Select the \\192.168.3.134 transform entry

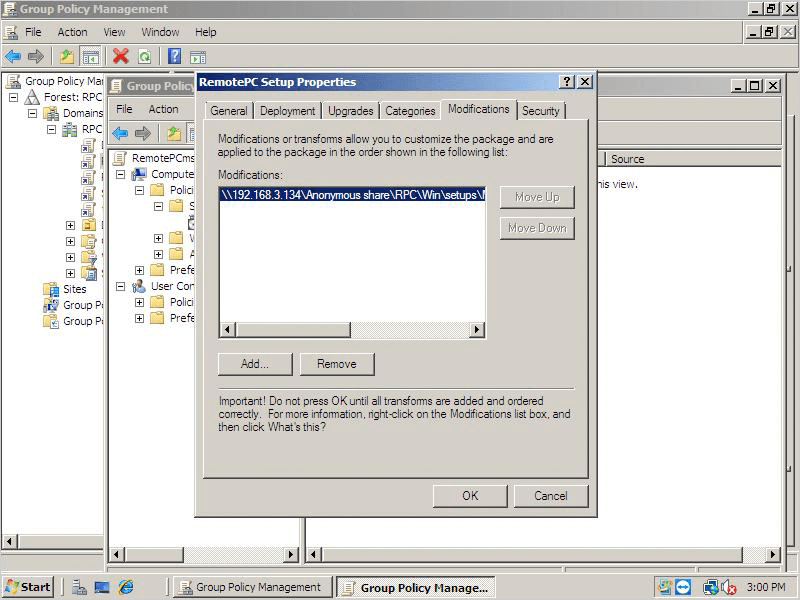click(x=352, y=196)
